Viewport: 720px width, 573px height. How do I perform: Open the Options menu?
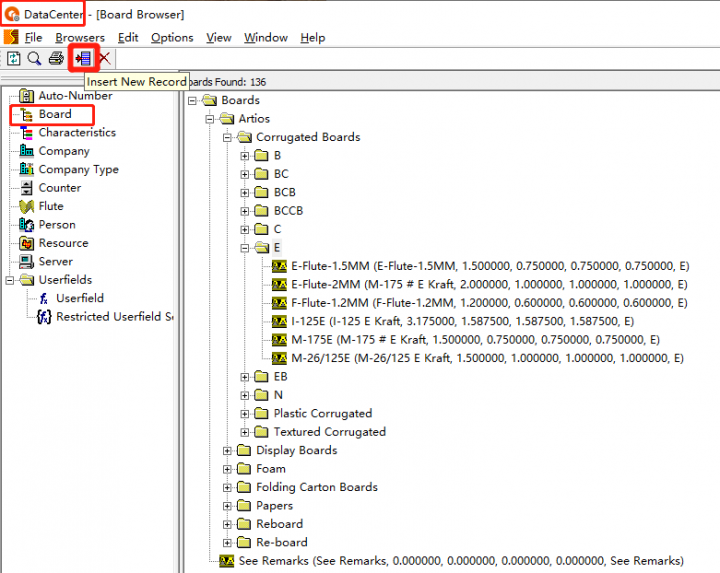[172, 38]
